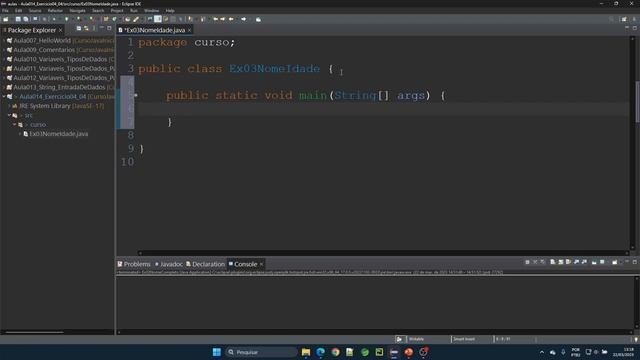Close the Ex03NomeIdade.java editor tab
Viewport: 640px width, 360px height.
[189, 30]
